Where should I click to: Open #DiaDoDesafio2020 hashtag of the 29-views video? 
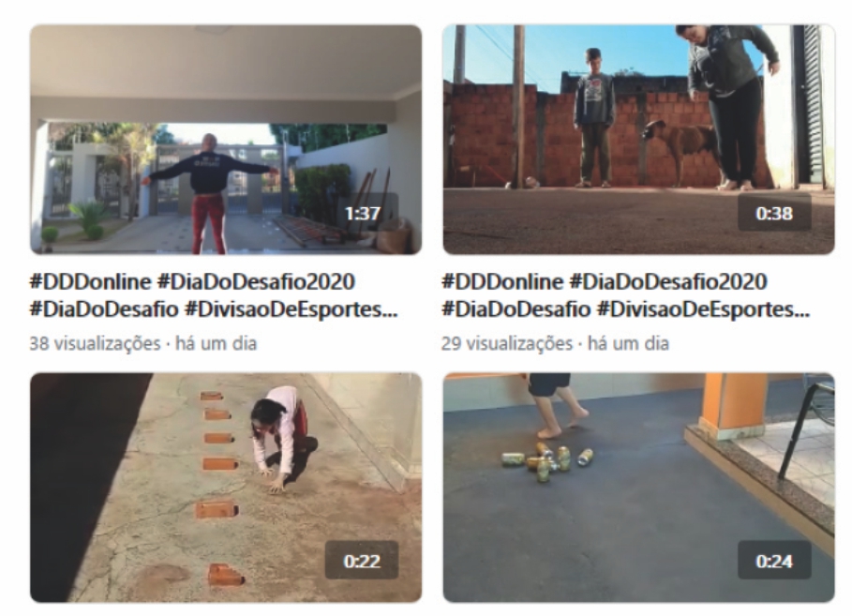tap(668, 282)
